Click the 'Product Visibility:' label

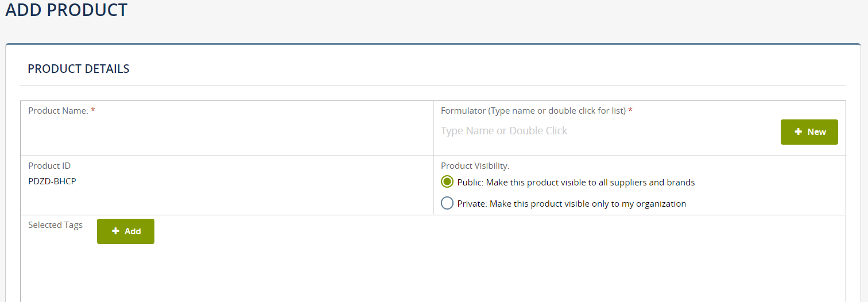pos(475,166)
